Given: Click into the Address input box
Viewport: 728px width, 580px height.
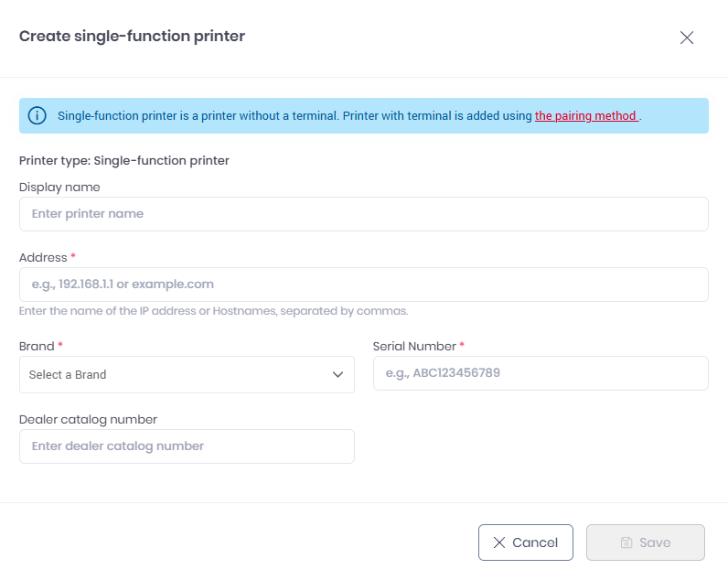Looking at the screenshot, I should point(363,285).
